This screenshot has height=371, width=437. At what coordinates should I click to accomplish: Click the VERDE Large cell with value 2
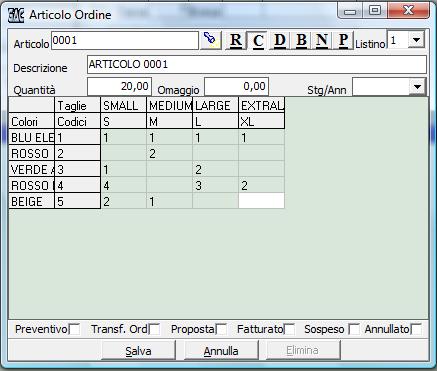click(215, 169)
